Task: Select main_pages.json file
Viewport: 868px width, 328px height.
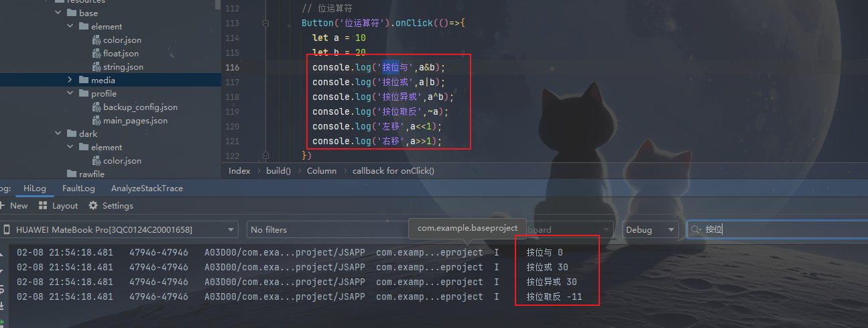Action: 135,121
